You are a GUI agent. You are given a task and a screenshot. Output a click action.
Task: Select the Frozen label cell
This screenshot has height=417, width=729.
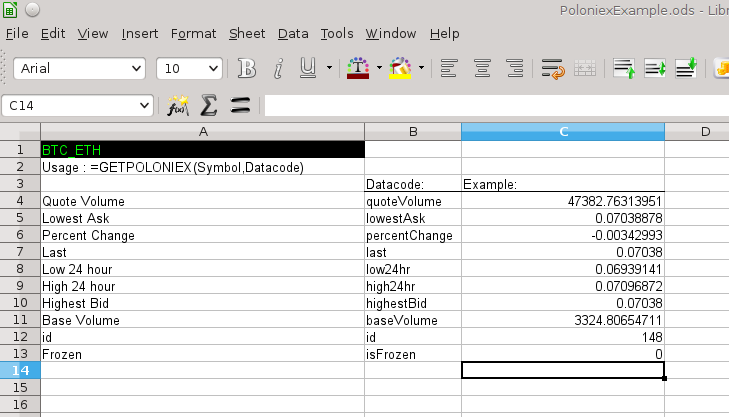point(203,354)
